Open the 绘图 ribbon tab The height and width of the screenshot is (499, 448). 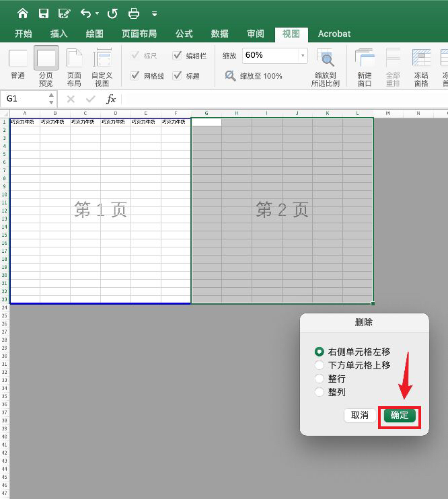click(95, 34)
